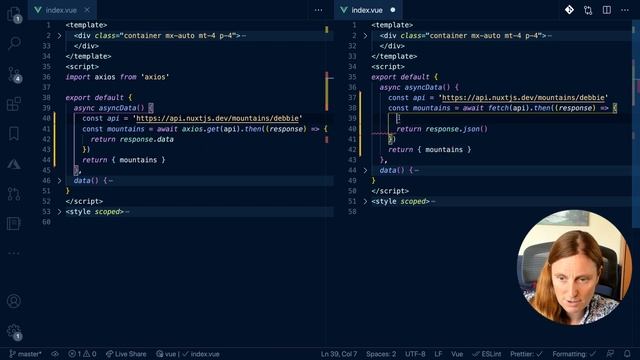Viewport: 640px width, 360px height.
Task: Open Problems via errors and warnings indicator
Action: click(82, 354)
